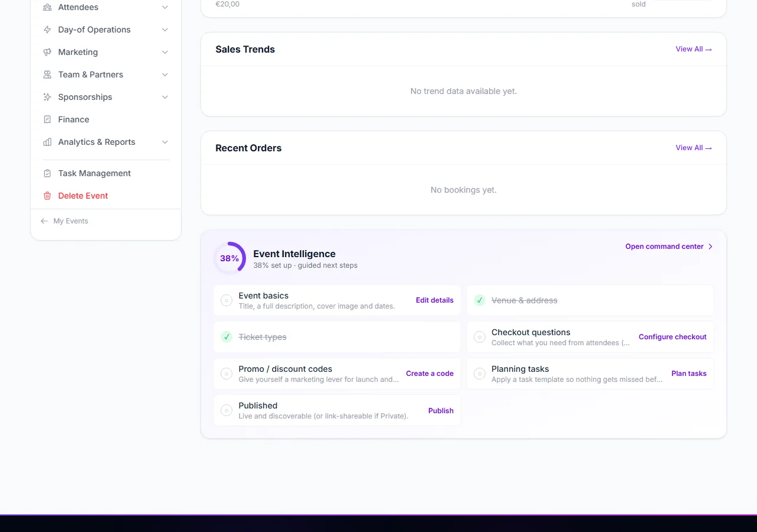Click Edit details for Event basics
The height and width of the screenshot is (532, 757).
pos(435,300)
